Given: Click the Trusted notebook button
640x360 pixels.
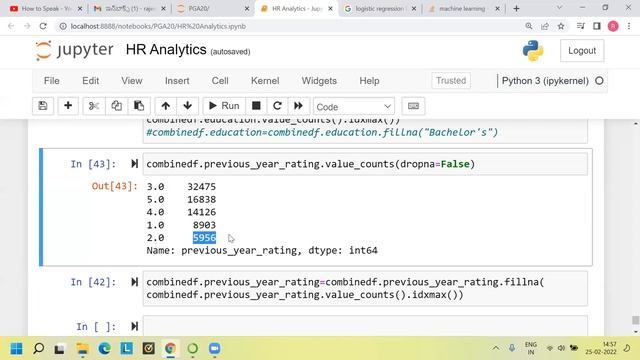Looking at the screenshot, I should (x=451, y=81).
